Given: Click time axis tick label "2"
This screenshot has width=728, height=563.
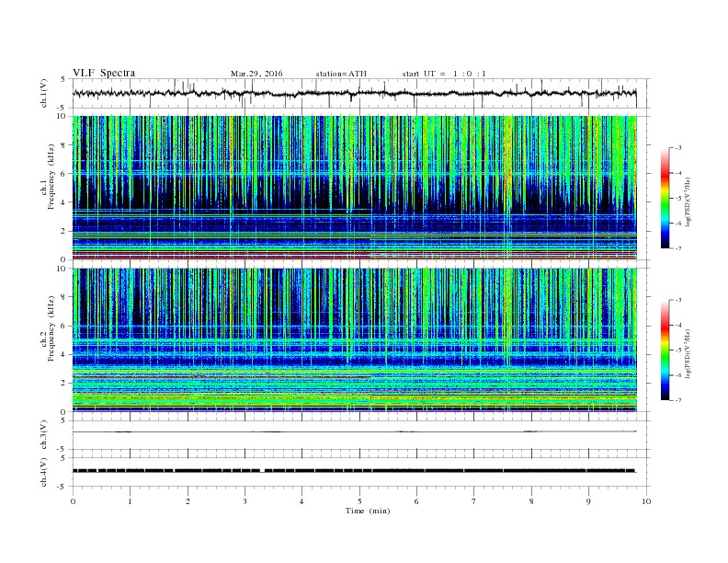Looking at the screenshot, I should 188,501.
